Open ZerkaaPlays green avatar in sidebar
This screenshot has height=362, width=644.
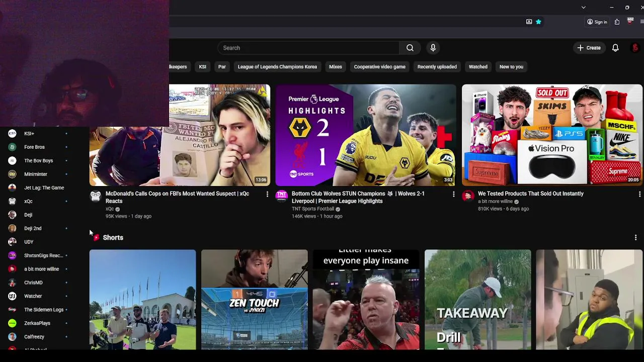[12, 323]
